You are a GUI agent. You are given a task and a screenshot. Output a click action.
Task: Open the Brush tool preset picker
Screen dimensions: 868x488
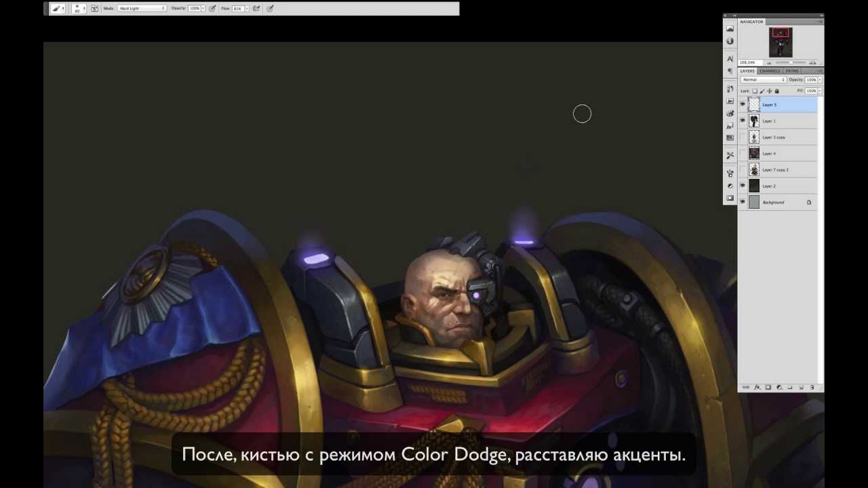point(59,8)
